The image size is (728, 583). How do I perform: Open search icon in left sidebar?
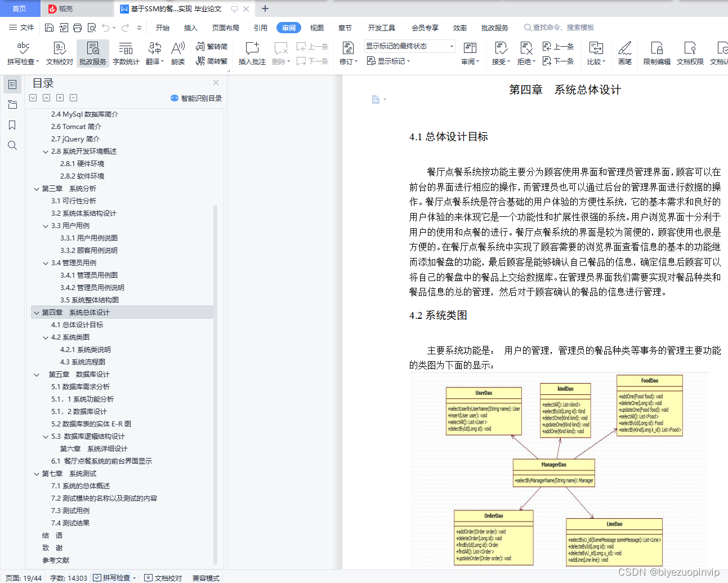[x=12, y=145]
